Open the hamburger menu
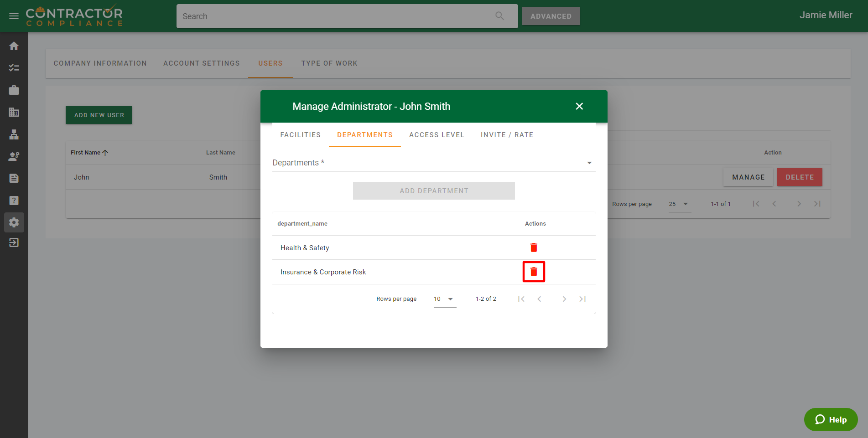 point(14,16)
